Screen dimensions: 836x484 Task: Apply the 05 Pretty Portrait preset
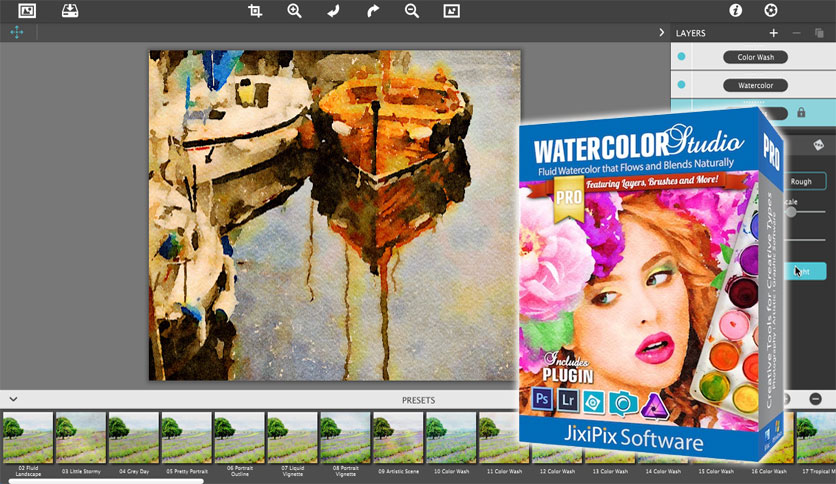click(x=187, y=437)
